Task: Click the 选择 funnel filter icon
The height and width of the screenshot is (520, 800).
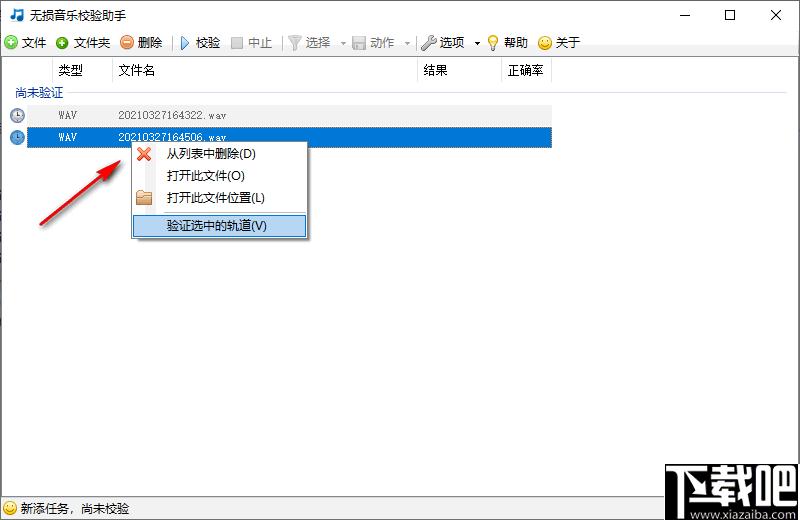Action: point(294,43)
